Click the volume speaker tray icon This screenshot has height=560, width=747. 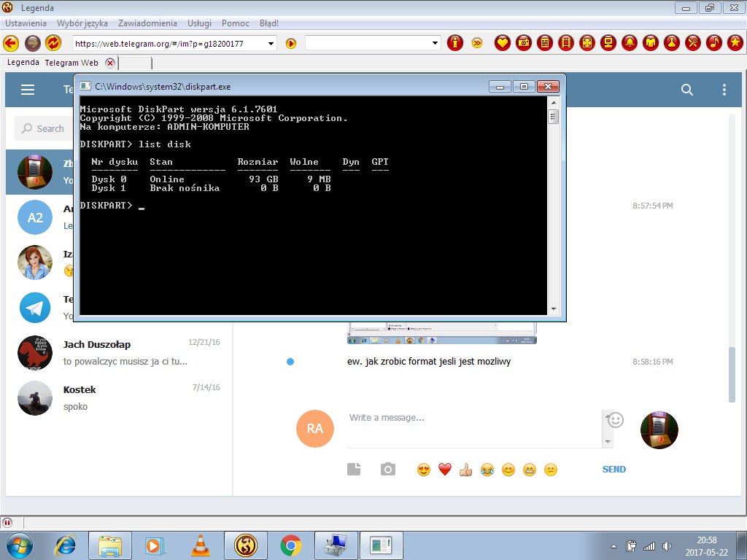click(x=667, y=546)
